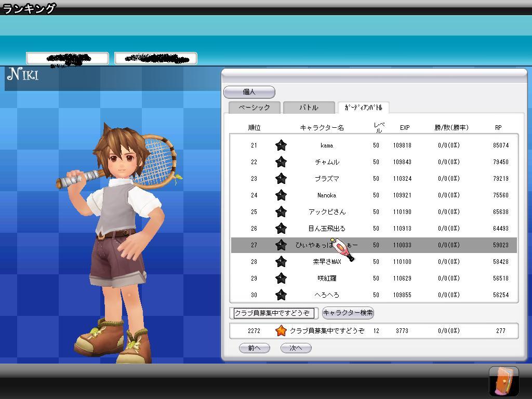Go to next page with 次へ

(296, 348)
